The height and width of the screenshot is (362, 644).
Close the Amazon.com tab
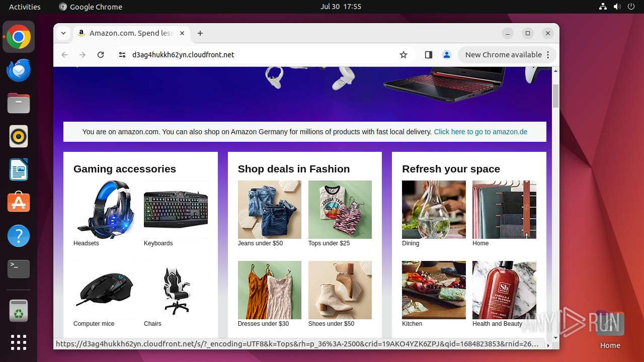point(182,33)
